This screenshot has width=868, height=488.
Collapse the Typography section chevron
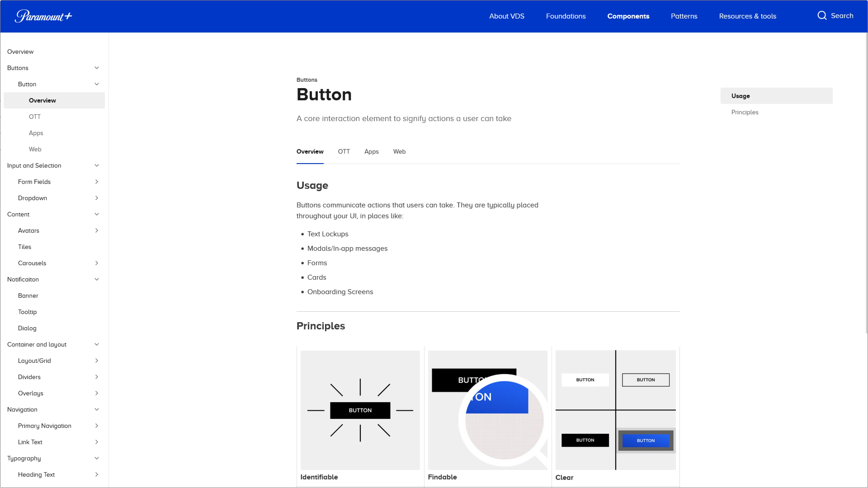97,458
